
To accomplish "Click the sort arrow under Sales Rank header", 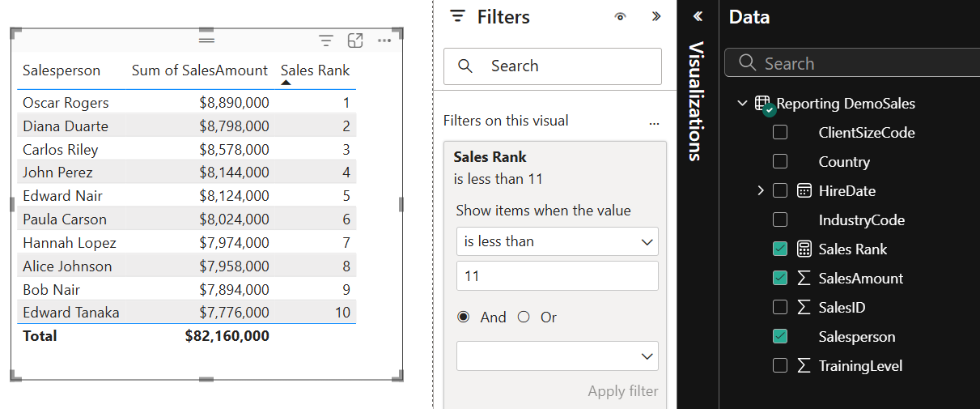I will (286, 83).
